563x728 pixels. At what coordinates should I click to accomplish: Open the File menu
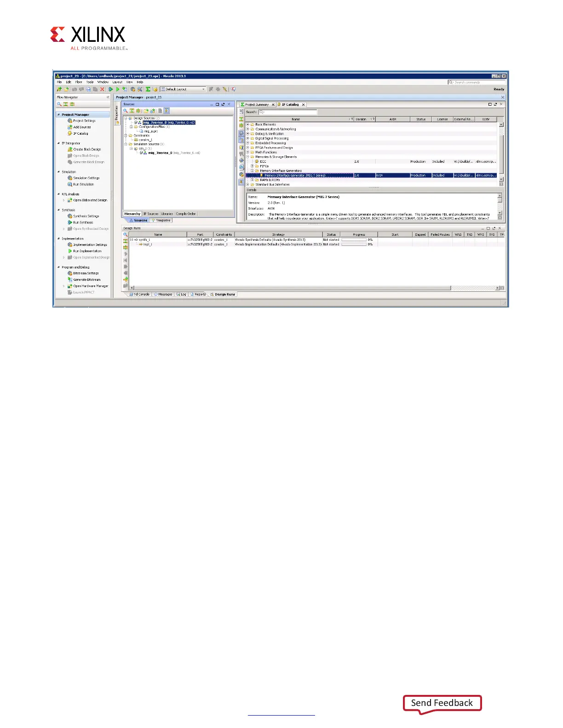point(59,82)
